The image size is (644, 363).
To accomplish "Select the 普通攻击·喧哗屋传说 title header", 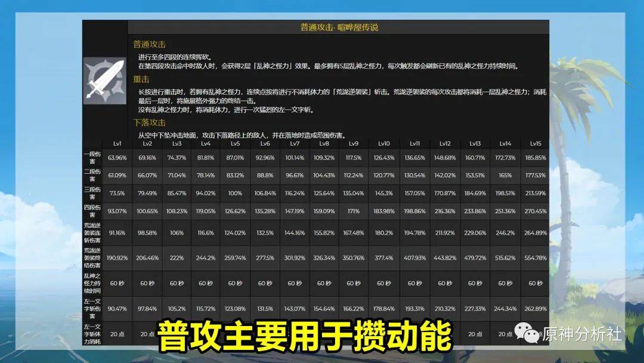I will pos(339,27).
